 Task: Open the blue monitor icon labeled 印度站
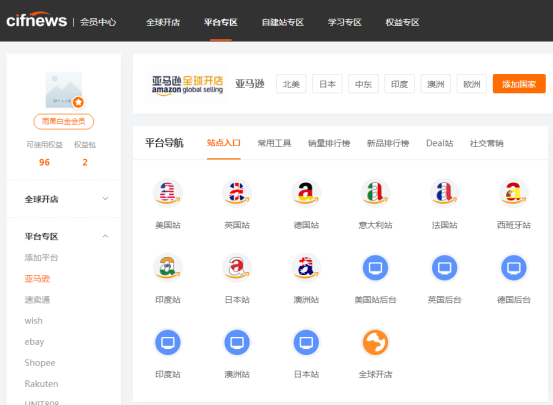[168, 342]
